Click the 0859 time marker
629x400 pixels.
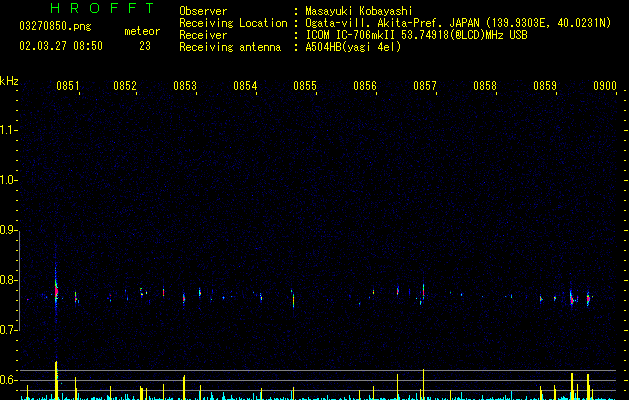click(x=545, y=85)
